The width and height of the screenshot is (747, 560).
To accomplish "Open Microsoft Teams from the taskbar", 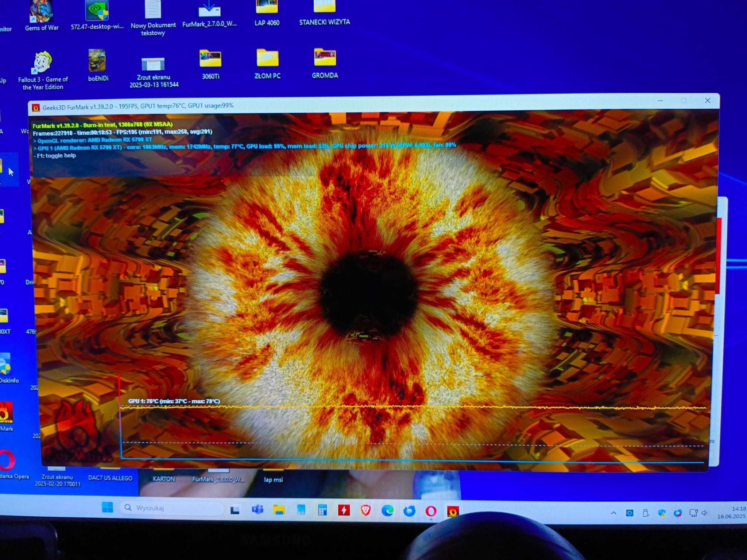I will pos(258,510).
